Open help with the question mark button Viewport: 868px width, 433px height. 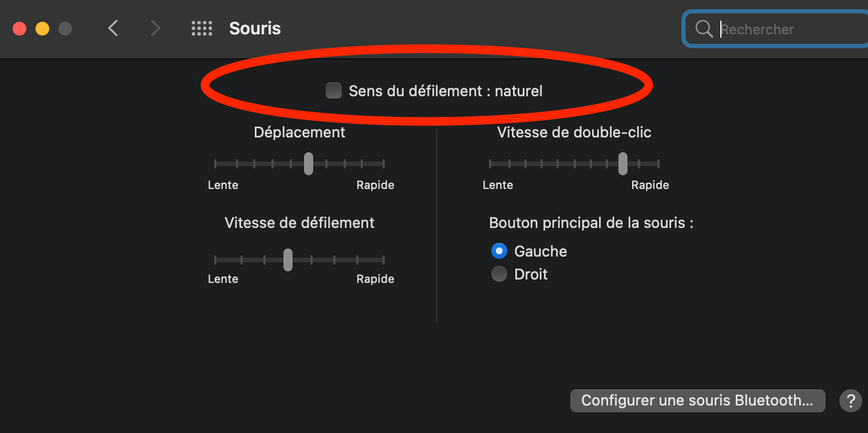(x=850, y=400)
